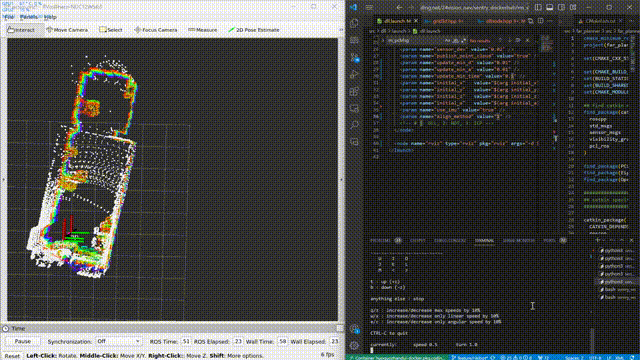Open the Help menu in RViz

[x=50, y=17]
